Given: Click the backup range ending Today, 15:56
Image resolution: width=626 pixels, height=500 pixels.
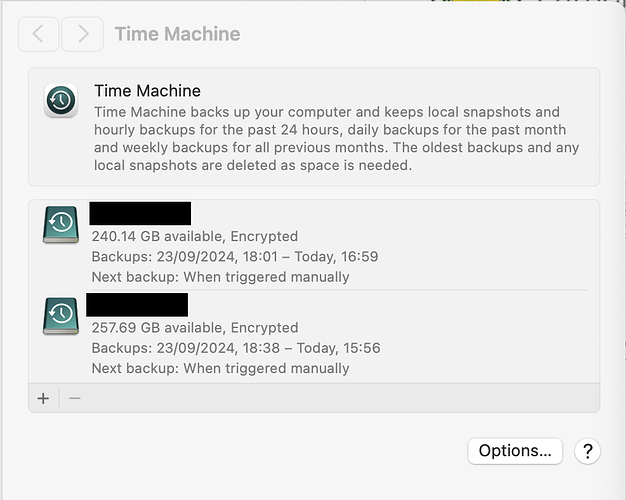Looking at the screenshot, I should pyautogui.click(x=236, y=348).
